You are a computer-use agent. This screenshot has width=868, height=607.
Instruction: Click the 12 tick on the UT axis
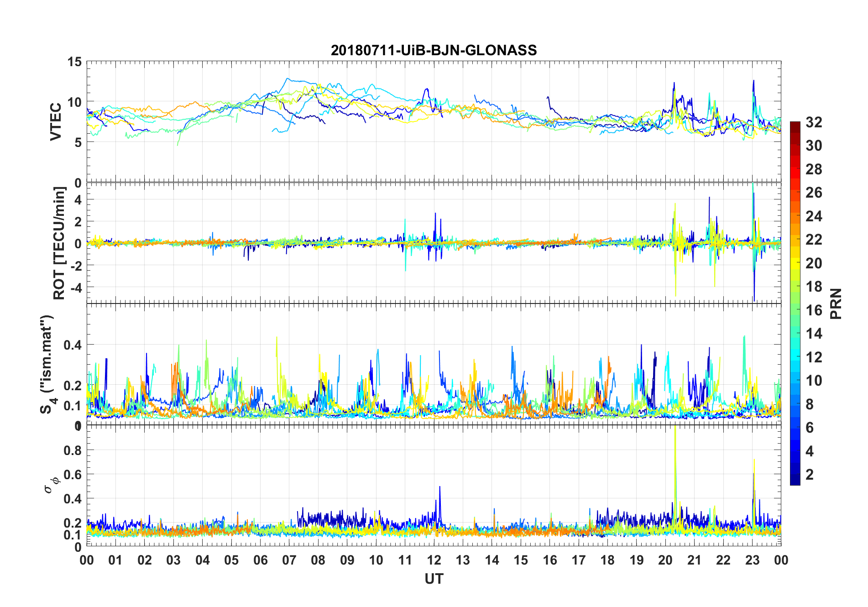pos(434,560)
